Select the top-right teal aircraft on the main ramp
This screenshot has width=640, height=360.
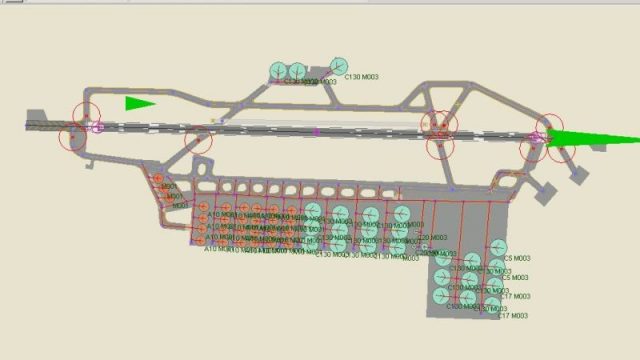tap(402, 214)
